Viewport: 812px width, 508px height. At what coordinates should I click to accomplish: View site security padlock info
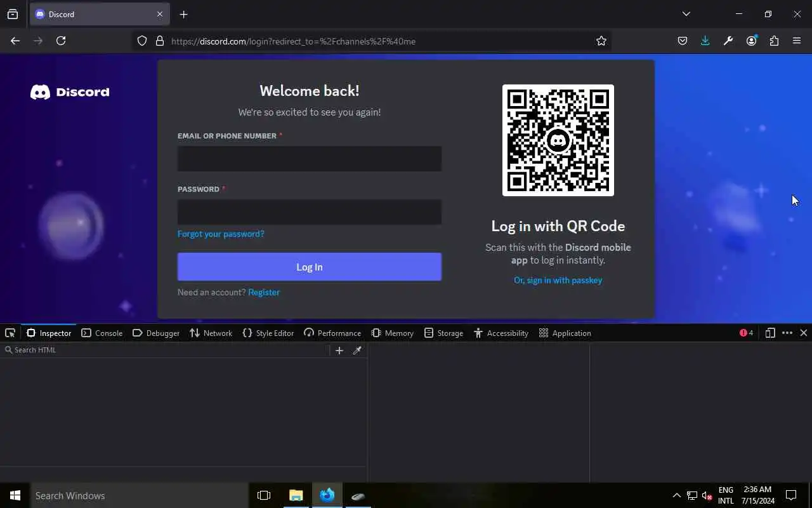tap(160, 41)
